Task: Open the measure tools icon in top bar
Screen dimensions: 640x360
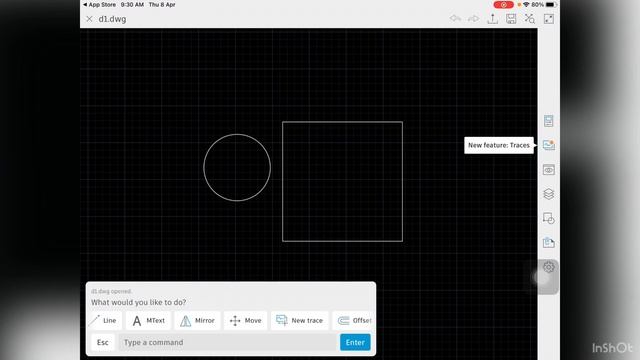Action: pos(530,18)
